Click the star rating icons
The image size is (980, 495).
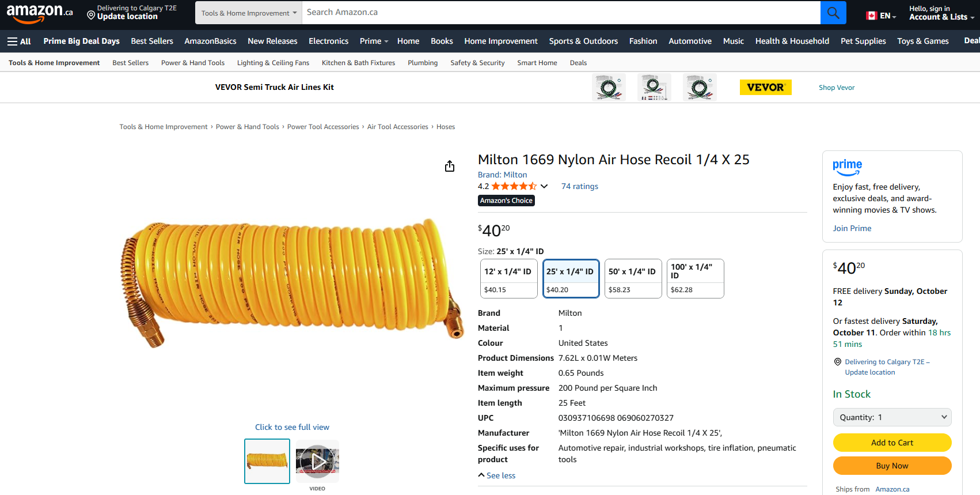(x=514, y=186)
